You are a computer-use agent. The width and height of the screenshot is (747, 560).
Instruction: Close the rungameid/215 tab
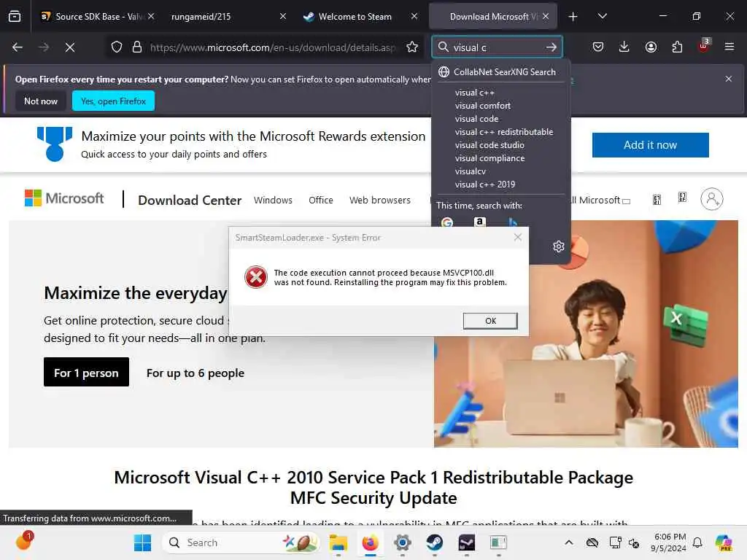point(283,16)
